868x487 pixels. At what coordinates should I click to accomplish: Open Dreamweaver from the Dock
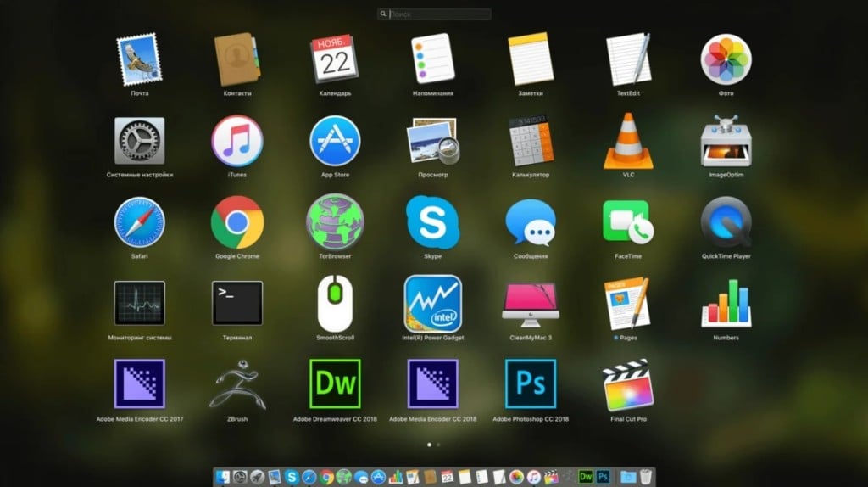[x=586, y=476]
